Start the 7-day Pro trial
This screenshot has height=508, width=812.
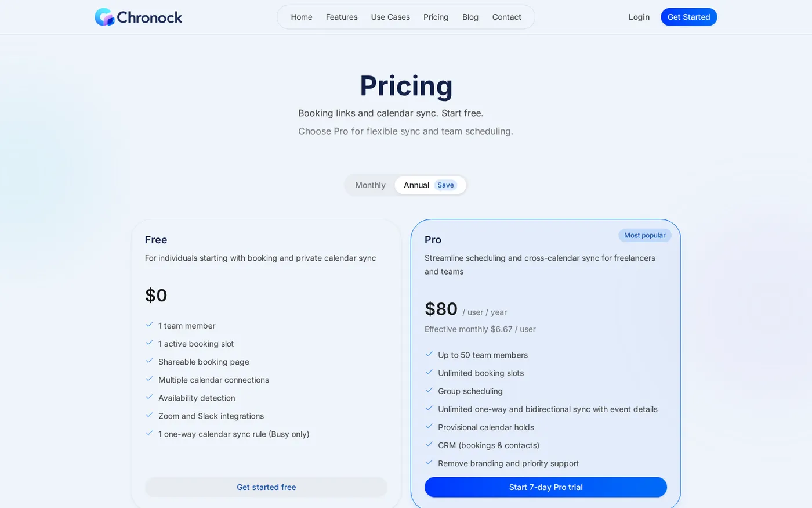[546, 487]
